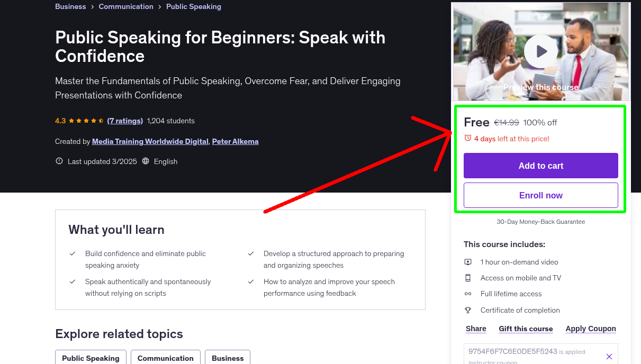This screenshot has width=641, height=364.
Task: Open the Communication breadcrumb category
Action: [126, 6]
